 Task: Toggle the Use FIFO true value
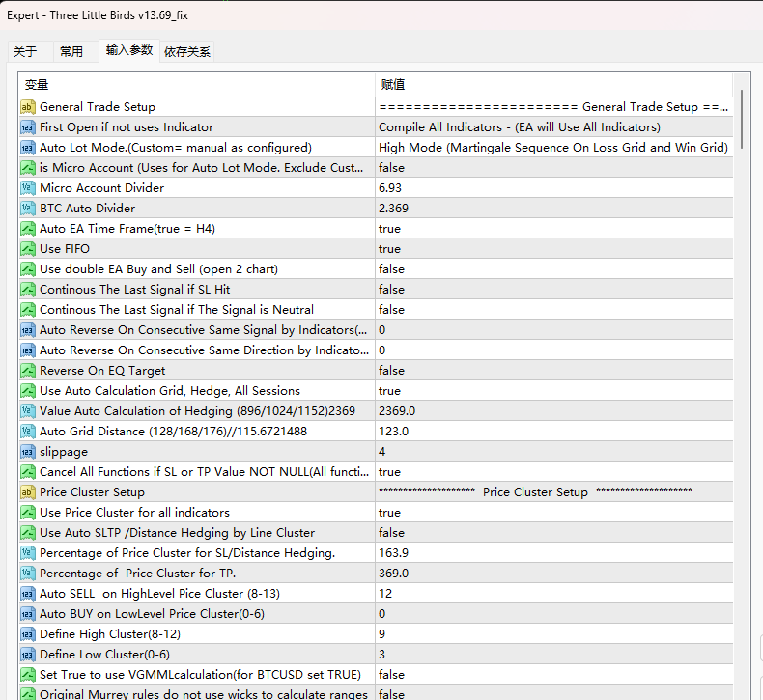[x=554, y=249]
